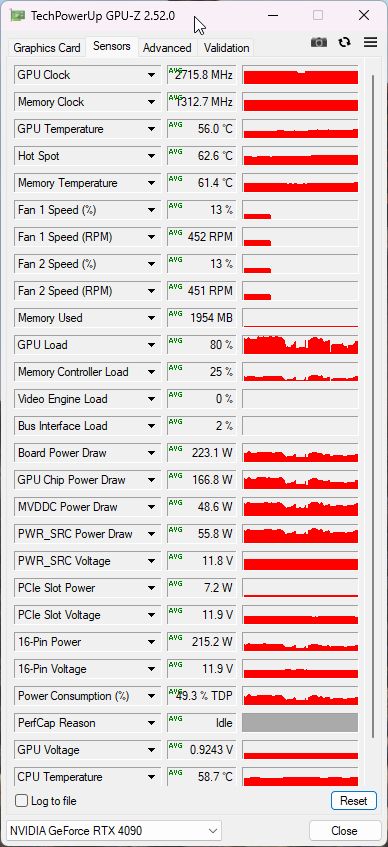Open the PWR_SRC Voltage dropdown arrow

151,561
